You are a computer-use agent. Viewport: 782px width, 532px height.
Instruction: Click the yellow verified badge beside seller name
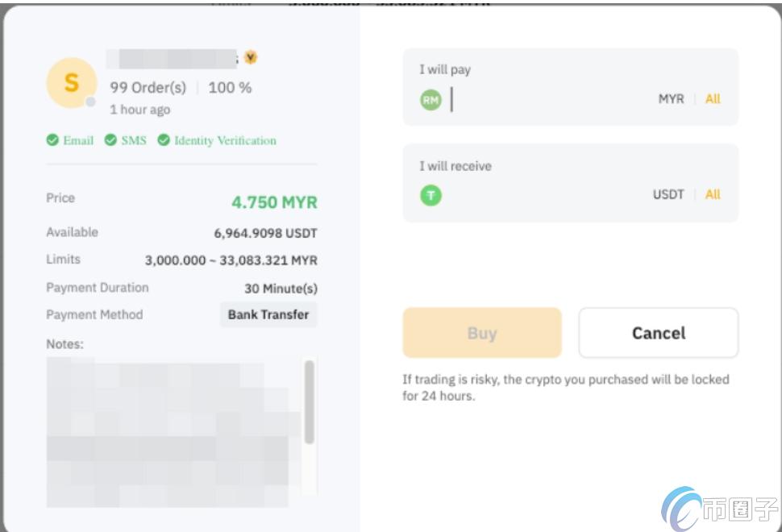[252, 57]
